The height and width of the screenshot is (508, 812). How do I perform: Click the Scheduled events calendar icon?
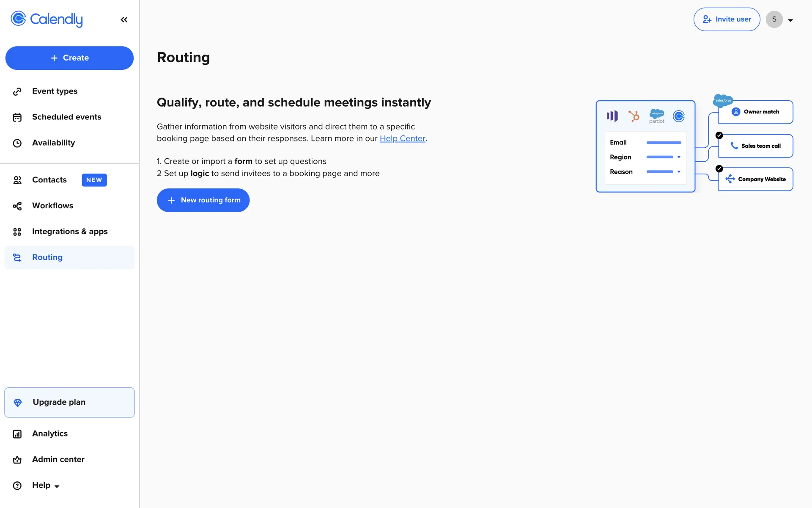(x=17, y=117)
